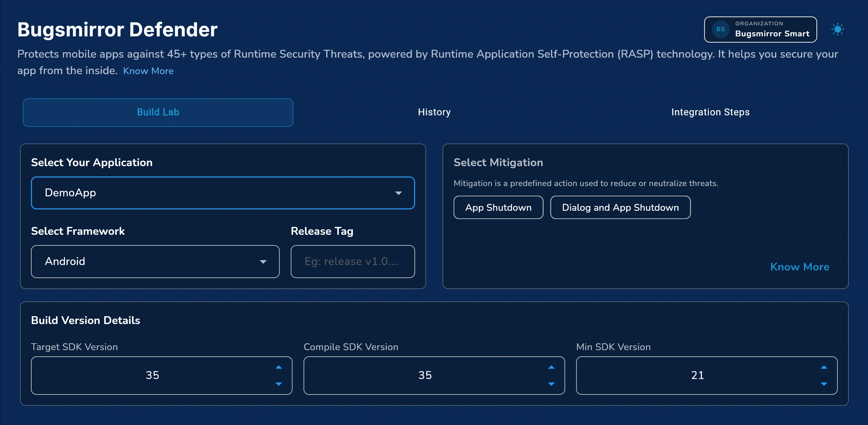
Task: Switch to the Build Lab tab
Action: click(x=158, y=112)
